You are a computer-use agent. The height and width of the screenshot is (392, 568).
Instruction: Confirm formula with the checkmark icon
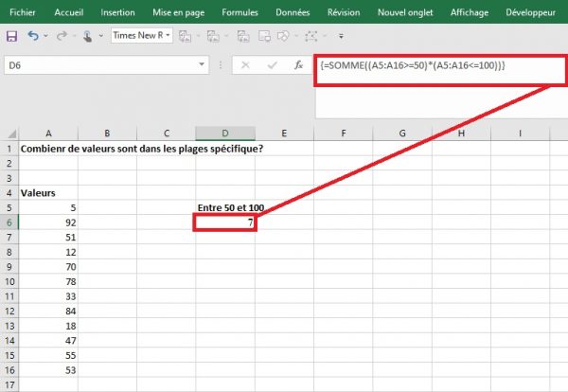(272, 65)
